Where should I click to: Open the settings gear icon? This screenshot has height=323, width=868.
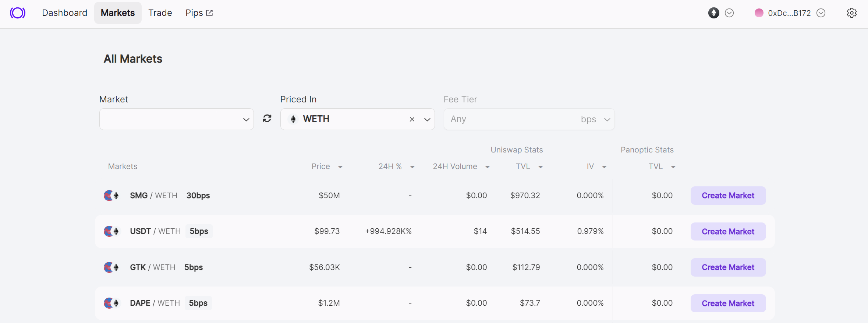[851, 13]
